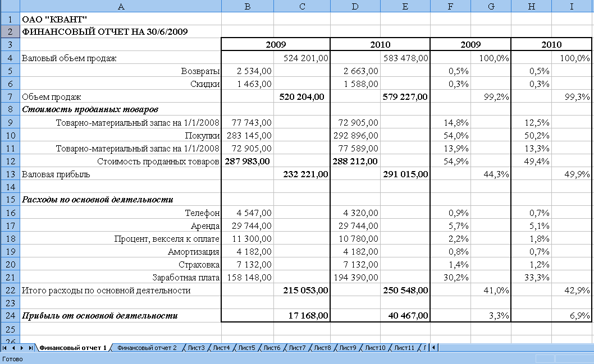The height and width of the screenshot is (364, 594).
Task: Click the 6,9% percentage cell
Action: point(572,316)
